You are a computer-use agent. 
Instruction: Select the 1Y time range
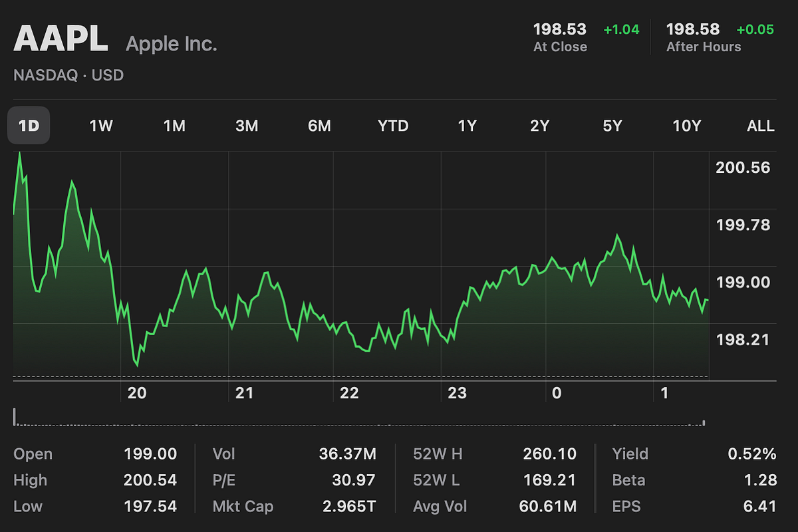pos(467,125)
